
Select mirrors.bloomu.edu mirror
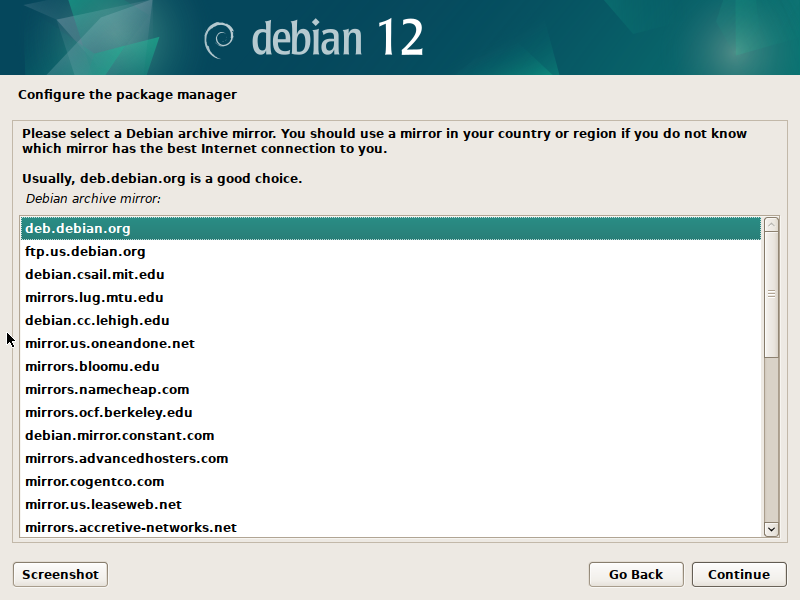(391, 366)
